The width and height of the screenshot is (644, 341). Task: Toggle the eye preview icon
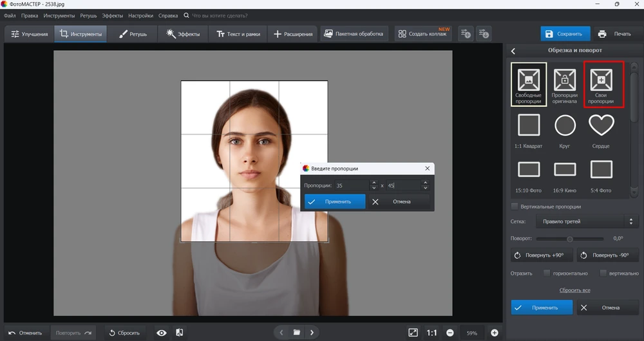162,333
